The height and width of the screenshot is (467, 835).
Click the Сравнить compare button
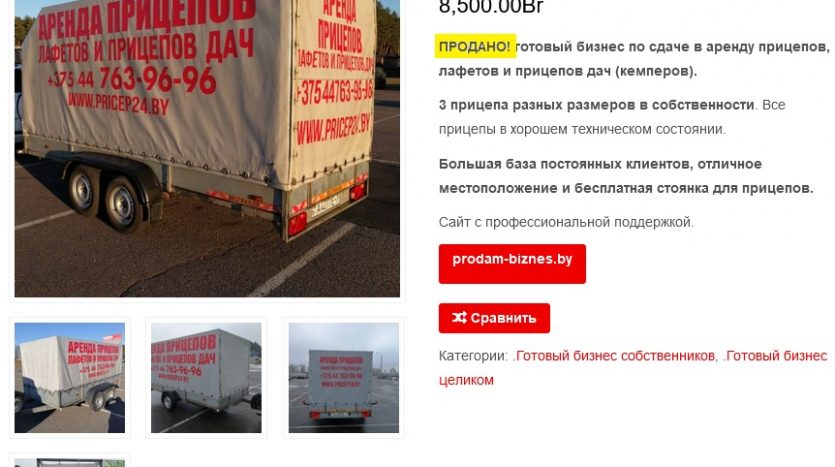pyautogui.click(x=494, y=318)
